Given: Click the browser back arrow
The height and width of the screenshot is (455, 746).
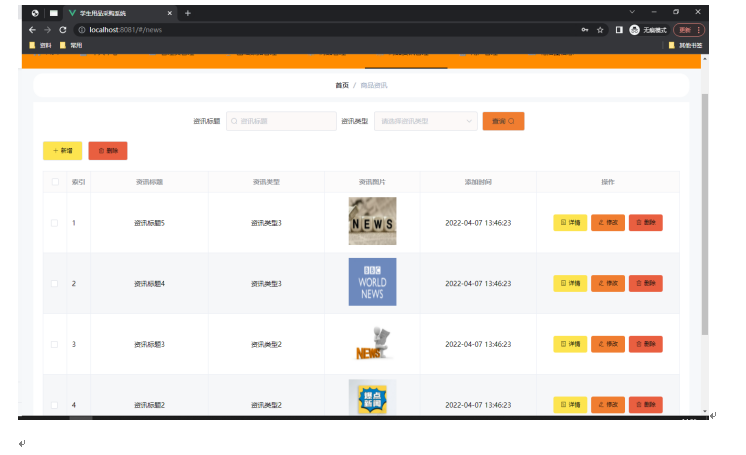Looking at the screenshot, I should [32, 30].
